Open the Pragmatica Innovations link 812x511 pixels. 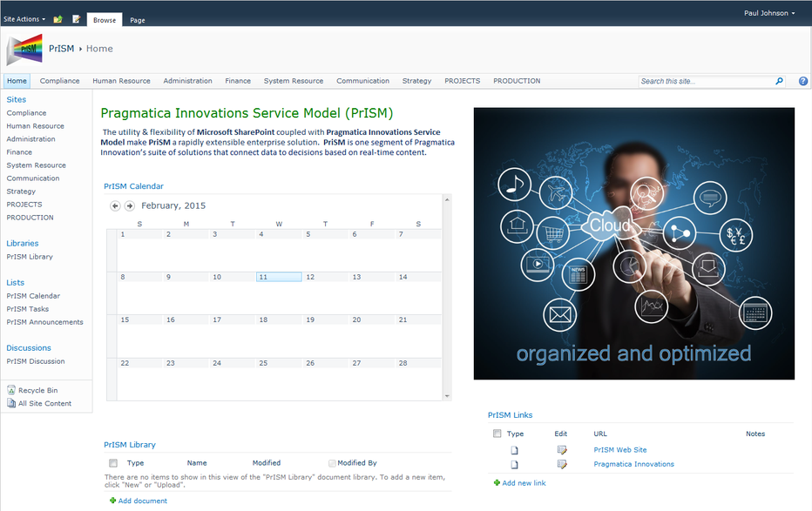(x=634, y=464)
